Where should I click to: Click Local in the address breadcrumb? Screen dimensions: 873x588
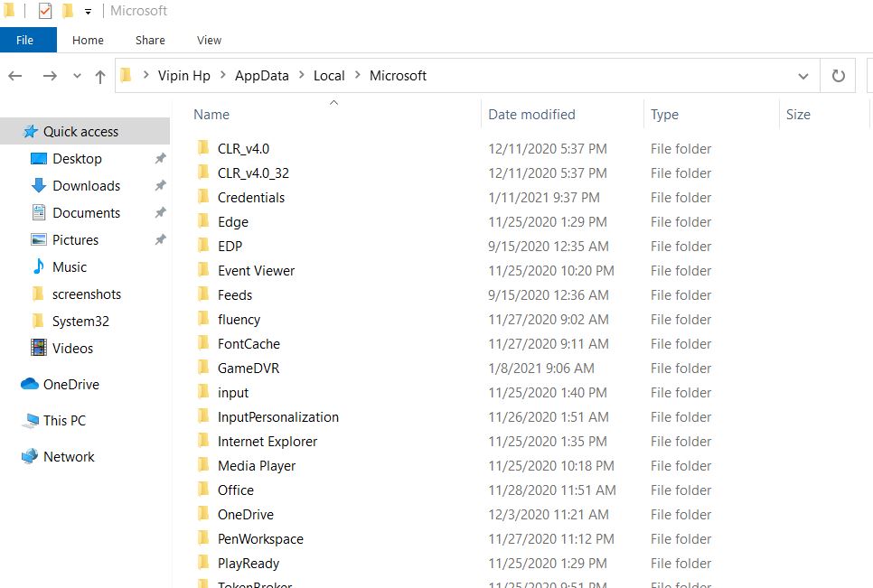(x=329, y=76)
